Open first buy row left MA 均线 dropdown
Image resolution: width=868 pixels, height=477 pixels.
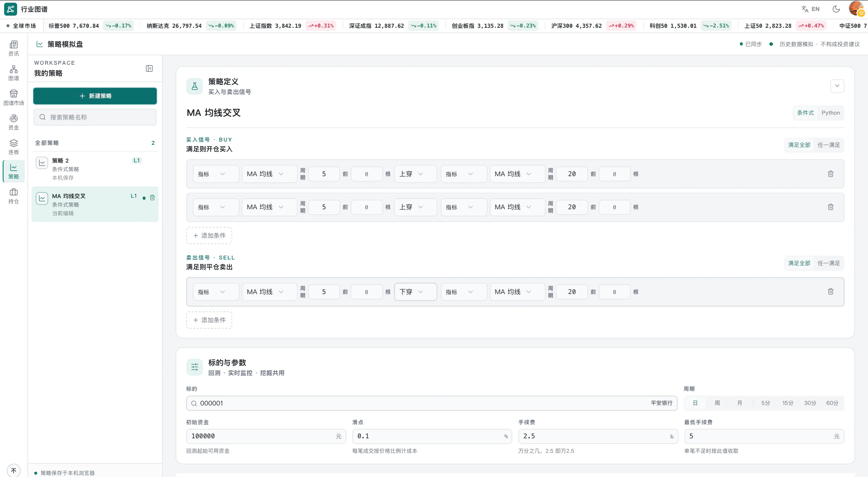click(269, 174)
